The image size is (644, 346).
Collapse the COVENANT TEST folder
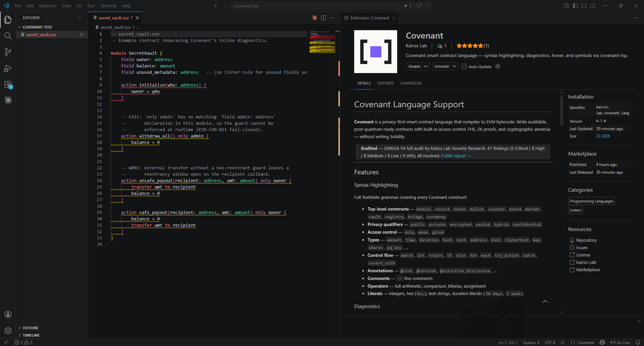[20, 27]
